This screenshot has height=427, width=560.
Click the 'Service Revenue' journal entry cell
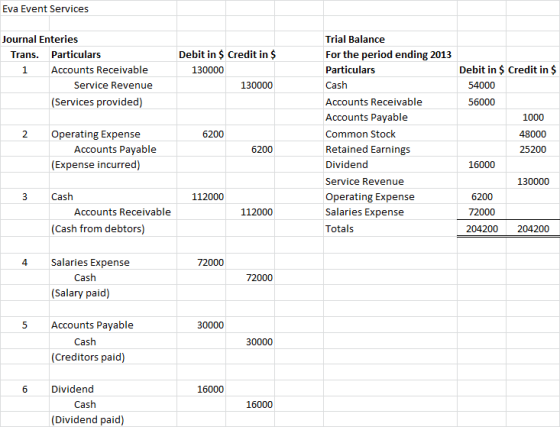tap(113, 85)
